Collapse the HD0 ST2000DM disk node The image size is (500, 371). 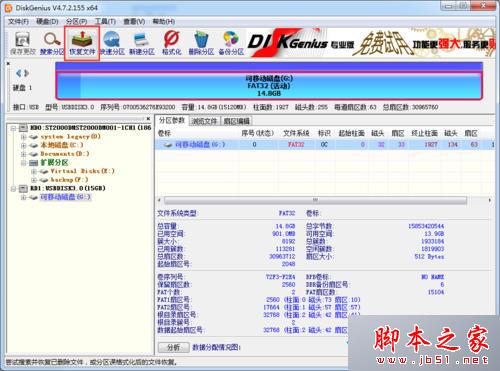coord(13,128)
